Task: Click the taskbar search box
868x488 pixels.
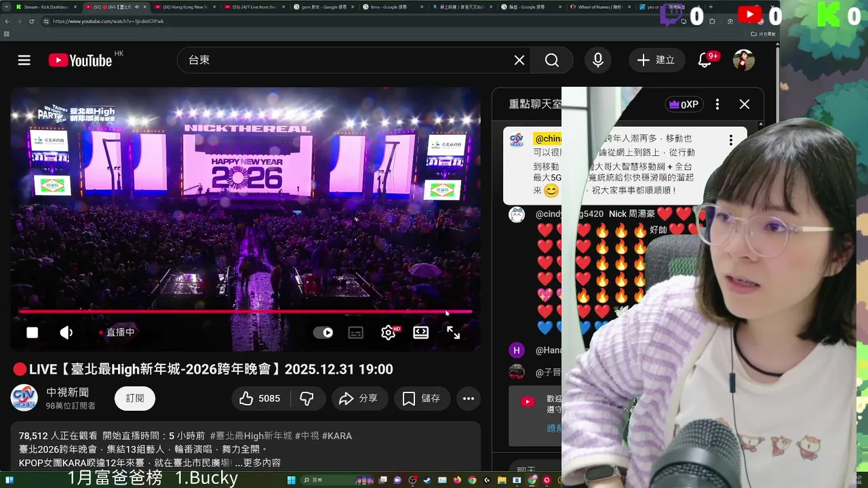Action: [337, 481]
